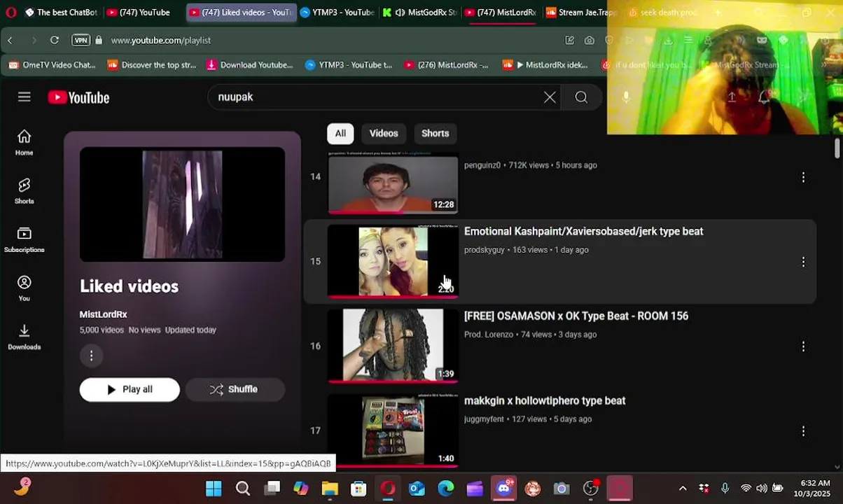The width and height of the screenshot is (843, 504).
Task: Open the You section in sidebar
Action: pos(25,288)
